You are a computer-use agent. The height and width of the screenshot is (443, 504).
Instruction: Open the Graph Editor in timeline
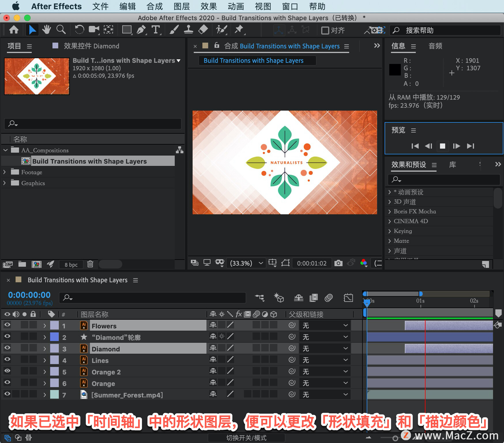348,298
